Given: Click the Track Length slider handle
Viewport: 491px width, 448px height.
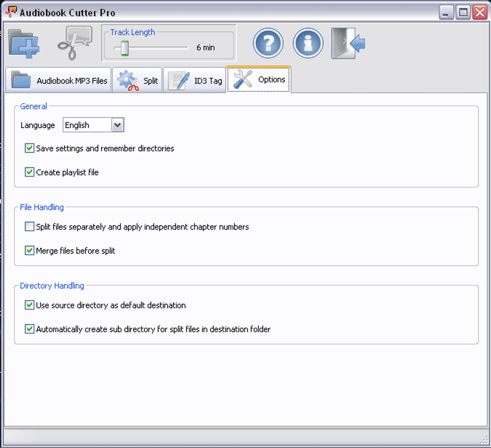Looking at the screenshot, I should (124, 48).
